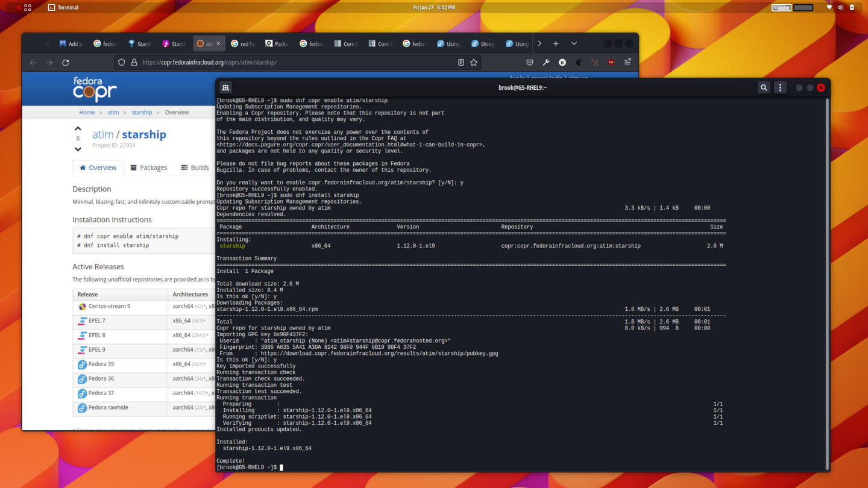The image size is (868, 488).
Task: Reload the Copr page in Firefox
Action: click(66, 62)
